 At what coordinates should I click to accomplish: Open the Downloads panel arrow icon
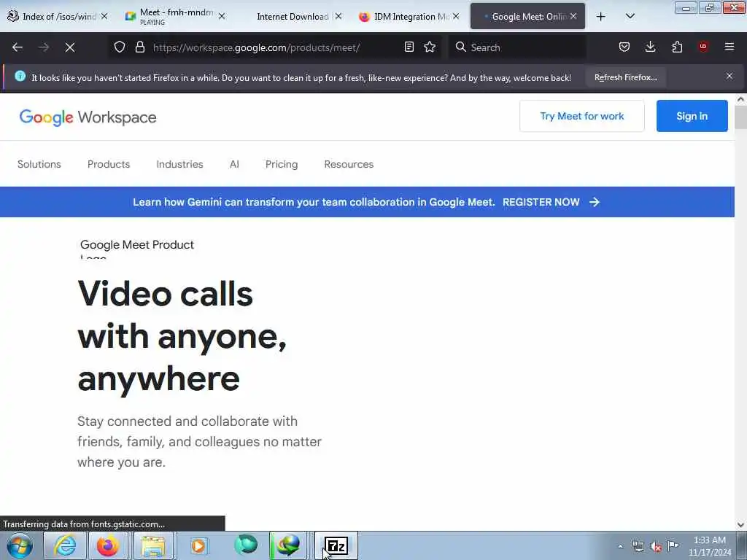coord(650,47)
